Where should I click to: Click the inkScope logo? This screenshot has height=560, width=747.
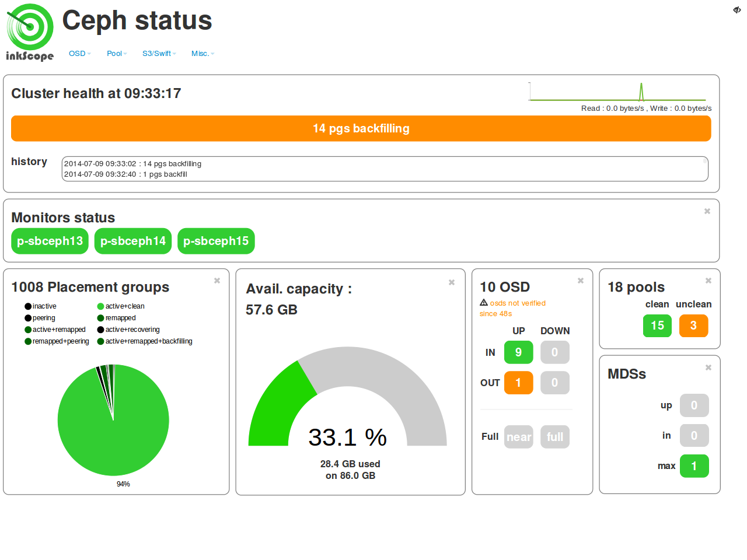30,32
